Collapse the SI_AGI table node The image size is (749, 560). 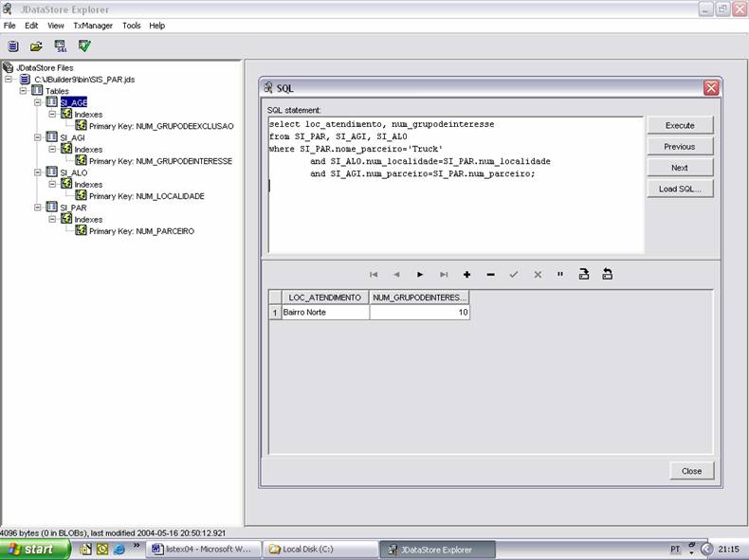(38, 137)
